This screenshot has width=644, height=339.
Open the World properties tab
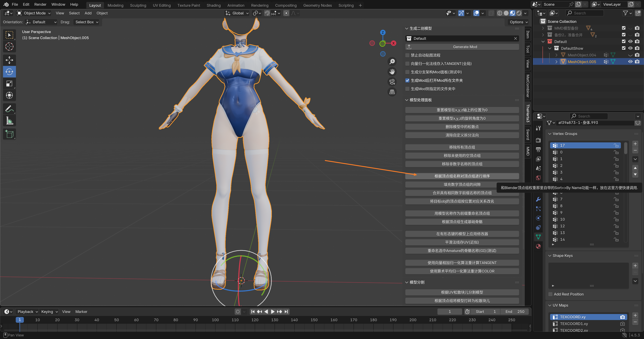pos(538,178)
